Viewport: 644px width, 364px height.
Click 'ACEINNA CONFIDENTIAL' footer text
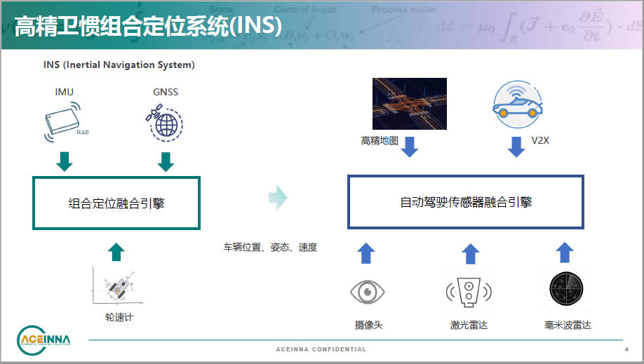tap(321, 349)
